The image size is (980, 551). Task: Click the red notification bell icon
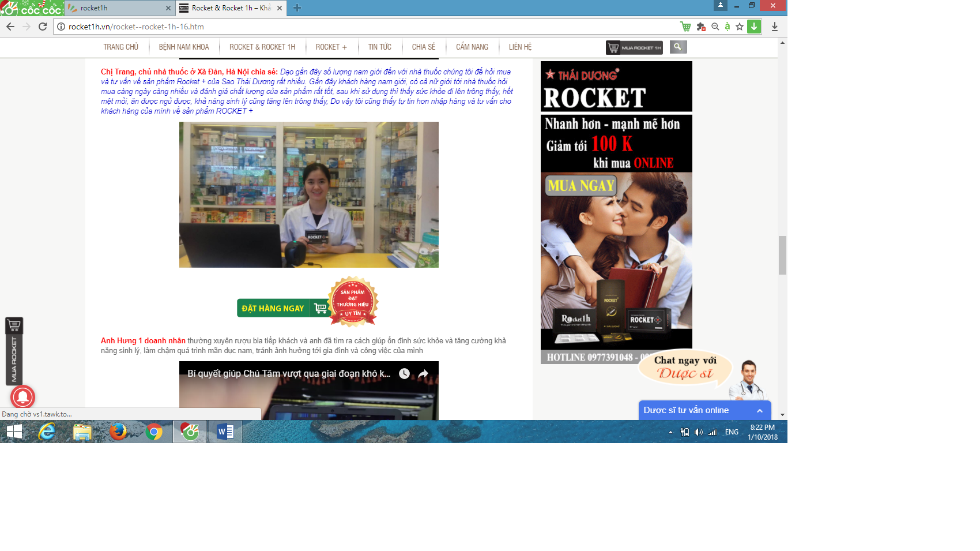[23, 397]
